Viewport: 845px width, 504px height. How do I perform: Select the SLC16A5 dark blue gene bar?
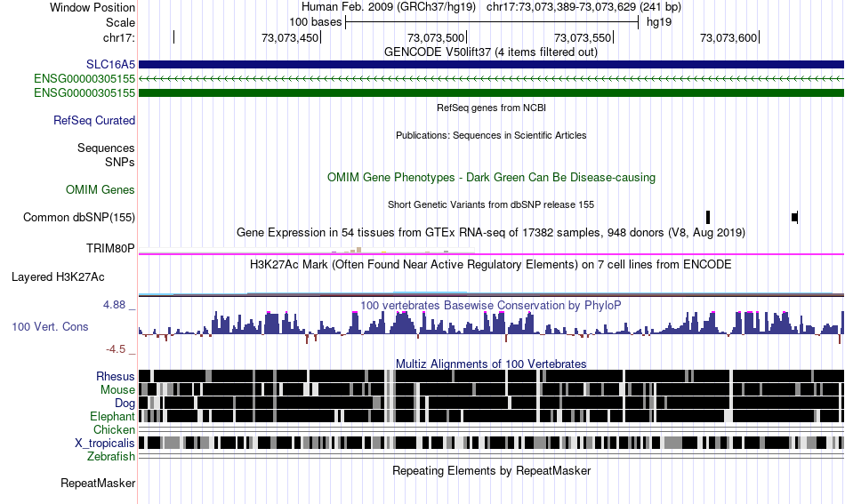tap(492, 65)
